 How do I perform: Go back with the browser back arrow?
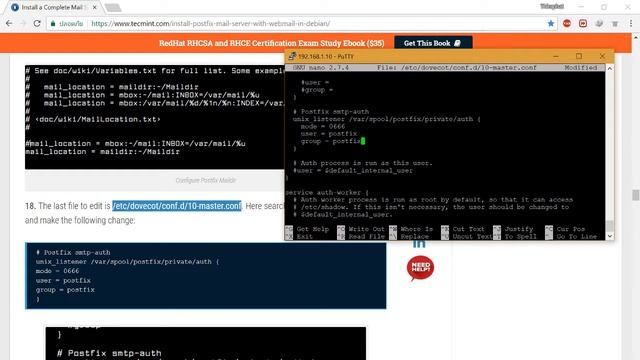9,24
